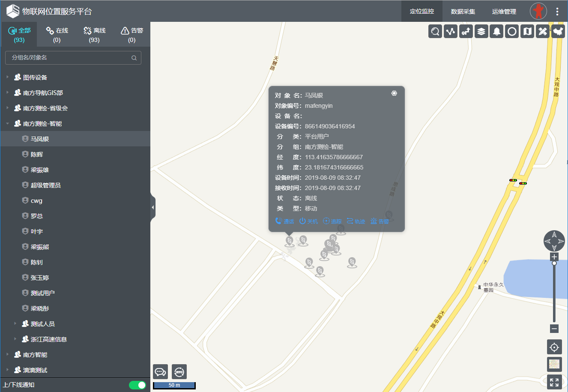This screenshot has height=392, width=568.
Task: Open the route navigation arrow icon
Action: [x=466, y=31]
